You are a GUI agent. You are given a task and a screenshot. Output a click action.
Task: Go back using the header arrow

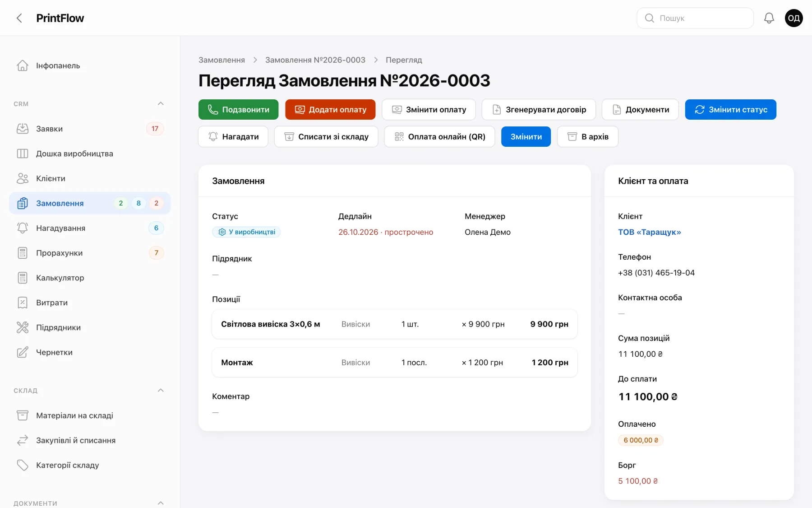[x=19, y=18]
